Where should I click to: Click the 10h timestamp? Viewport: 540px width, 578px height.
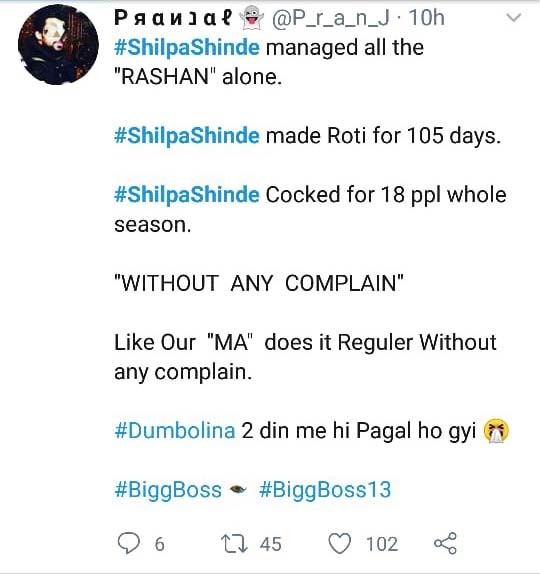tap(426, 18)
